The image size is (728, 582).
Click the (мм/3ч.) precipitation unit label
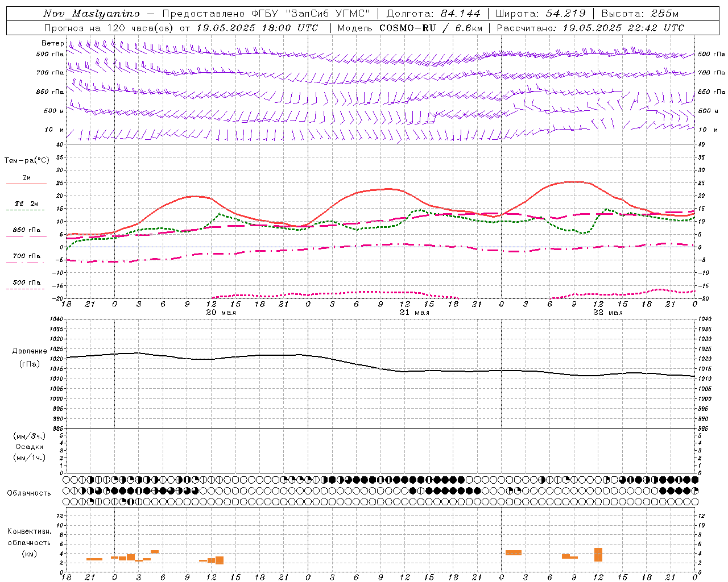pos(30,436)
